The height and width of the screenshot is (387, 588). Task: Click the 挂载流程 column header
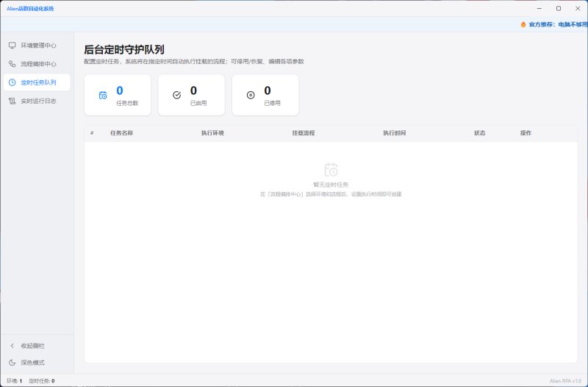point(304,133)
